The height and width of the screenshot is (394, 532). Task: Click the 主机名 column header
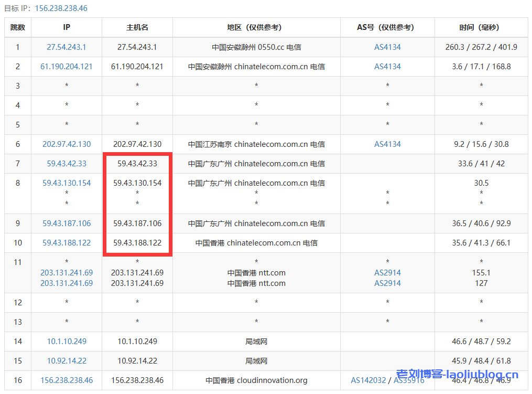[x=137, y=27]
